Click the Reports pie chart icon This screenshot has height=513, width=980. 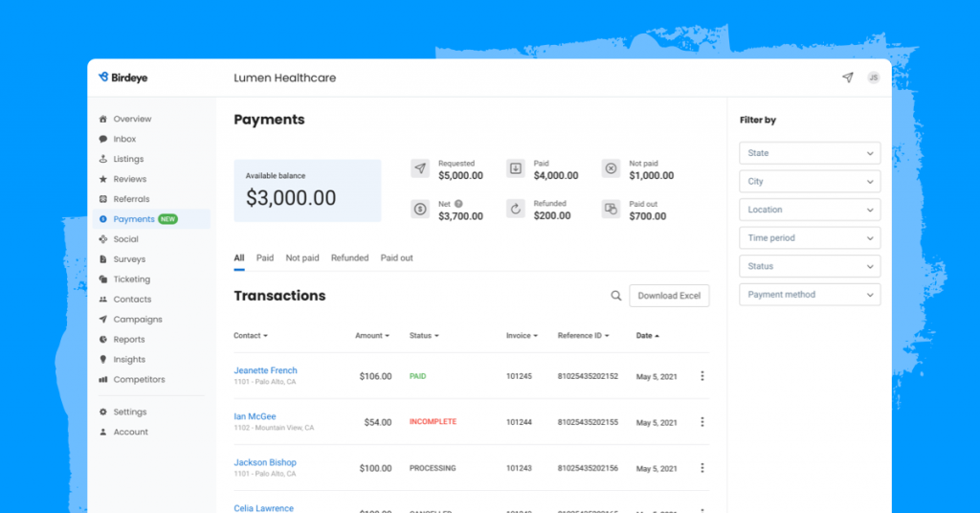(103, 340)
